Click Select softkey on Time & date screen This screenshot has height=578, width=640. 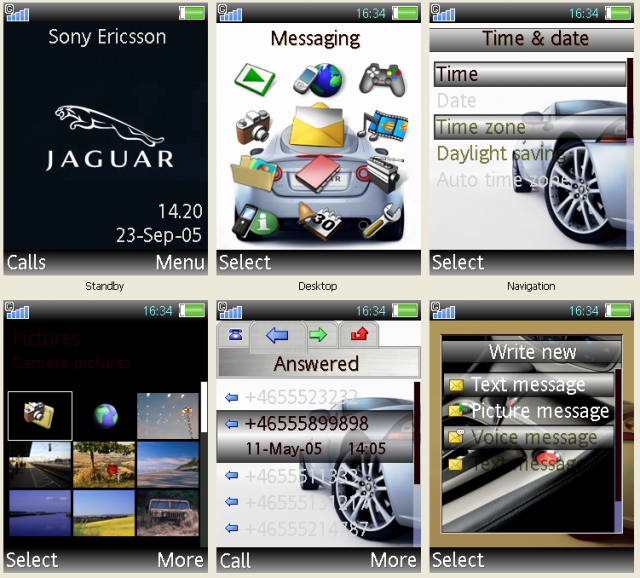tap(458, 262)
